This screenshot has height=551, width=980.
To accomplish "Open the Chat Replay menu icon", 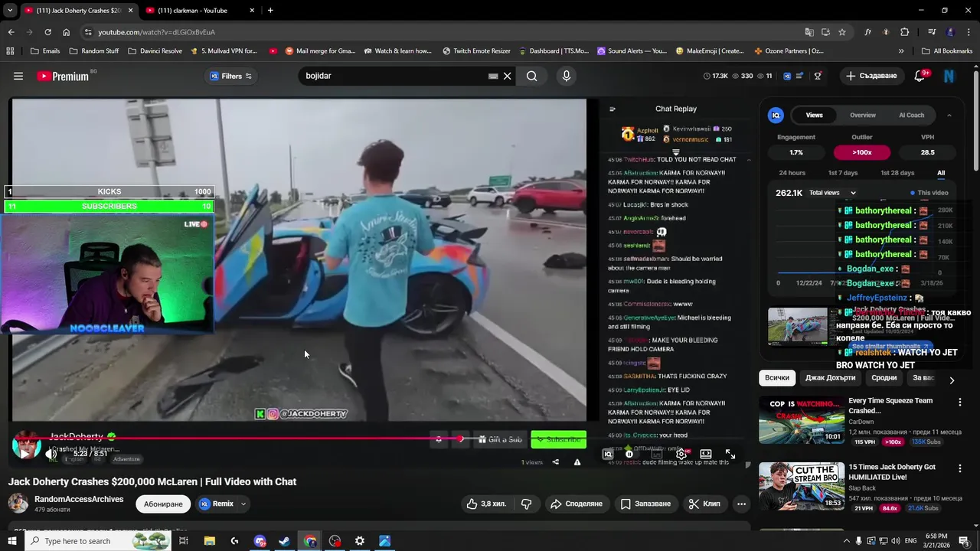I will pos(612,109).
